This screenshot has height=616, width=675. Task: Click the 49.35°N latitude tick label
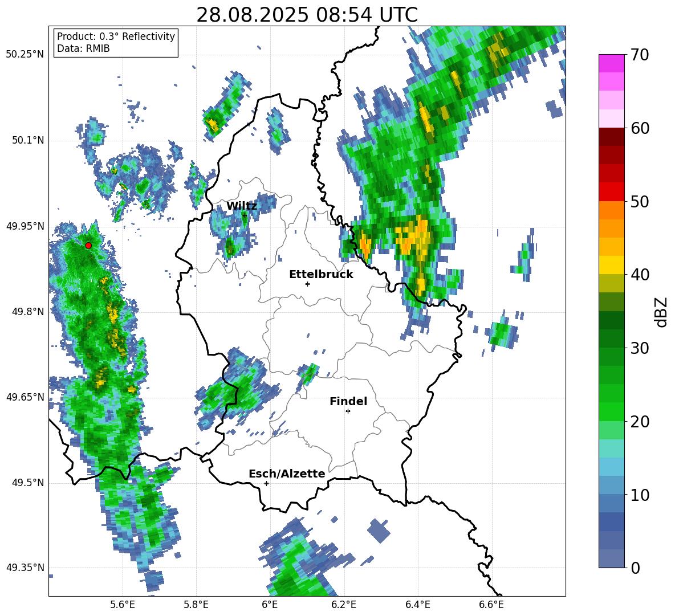point(25,568)
